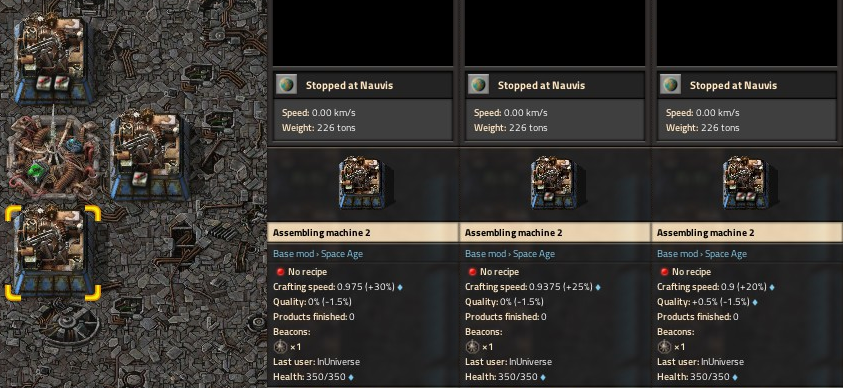Click the round floor hatch below selected machine
Viewport: 843px width, 388px height.
coord(69,324)
